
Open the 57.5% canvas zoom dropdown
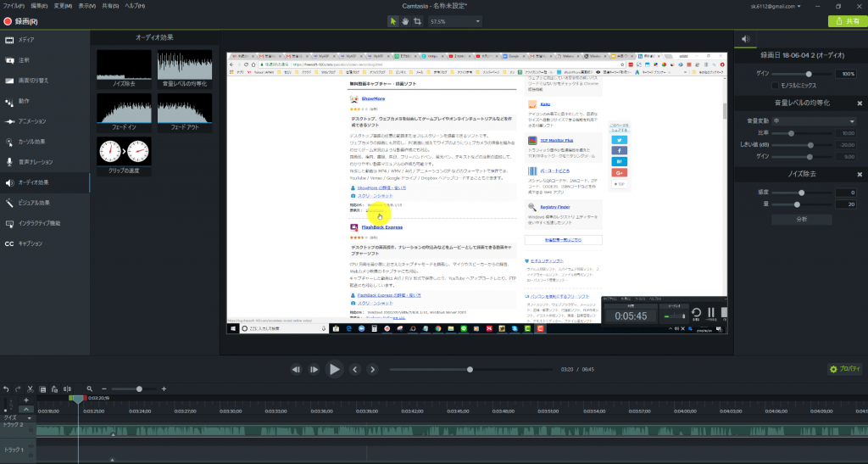(x=454, y=21)
